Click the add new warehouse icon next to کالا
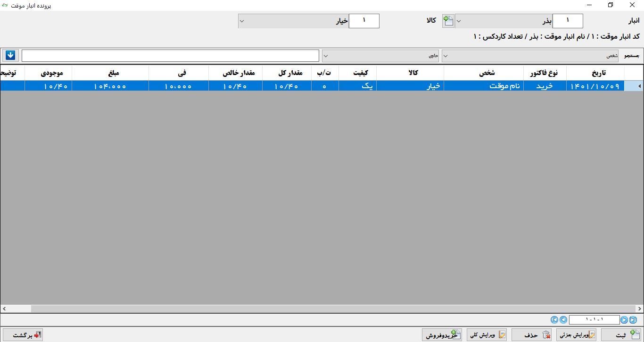This screenshot has height=342, width=644. click(x=448, y=21)
